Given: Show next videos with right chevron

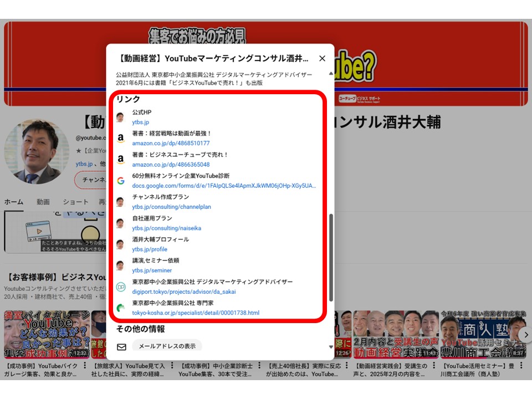Looking at the screenshot, I should (x=525, y=335).
